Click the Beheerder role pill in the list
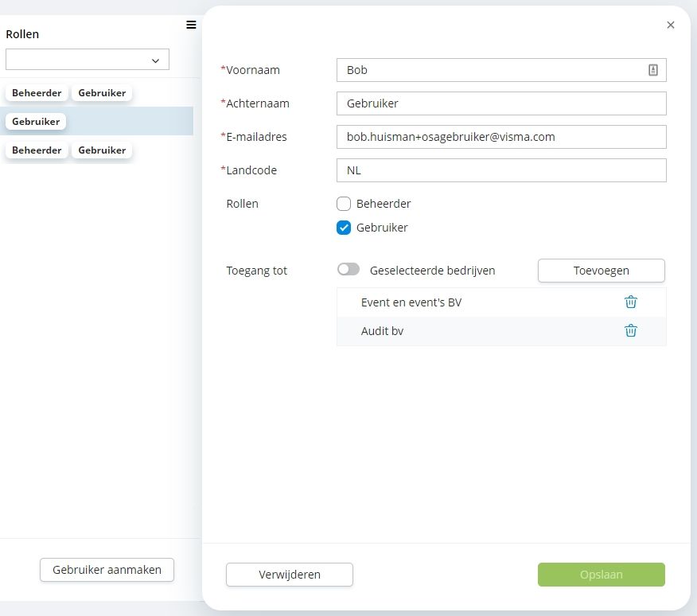697x616 pixels. 36,93
